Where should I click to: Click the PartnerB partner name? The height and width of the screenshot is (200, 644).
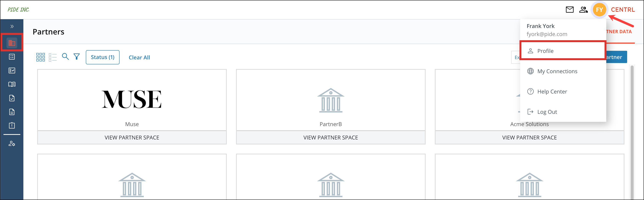330,124
